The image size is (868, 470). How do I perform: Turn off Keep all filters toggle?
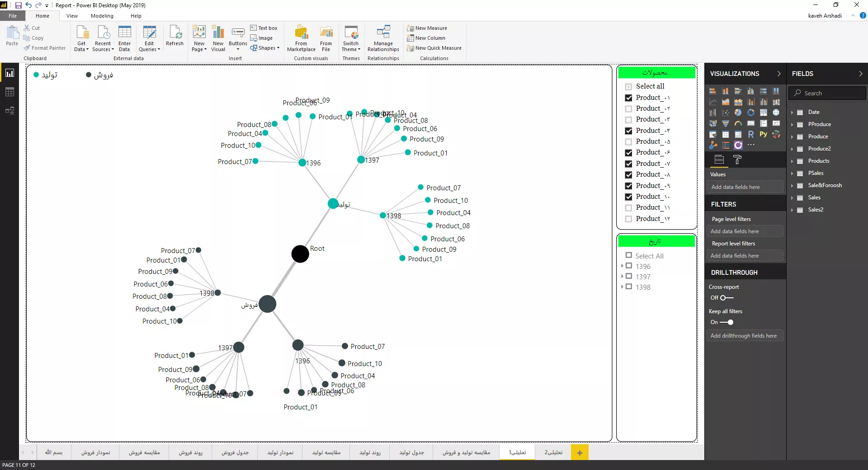(x=727, y=322)
